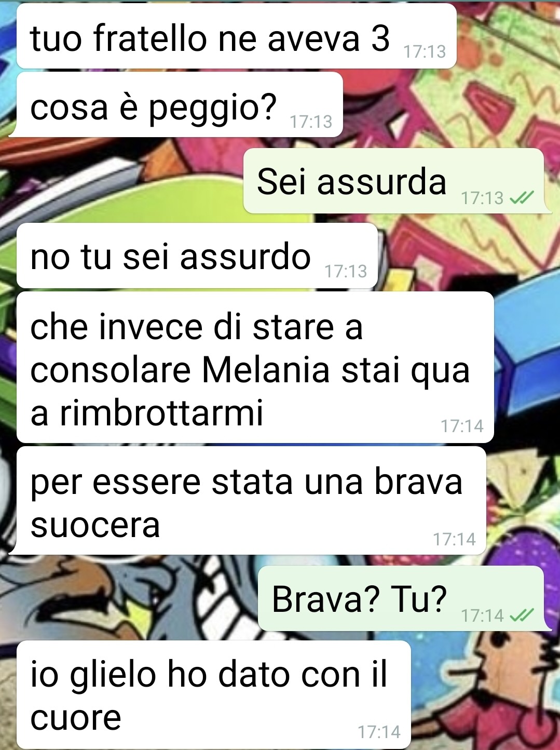
Task: Tap the 17:14 timestamp on "Brava? Tu?"
Action: pos(483,615)
